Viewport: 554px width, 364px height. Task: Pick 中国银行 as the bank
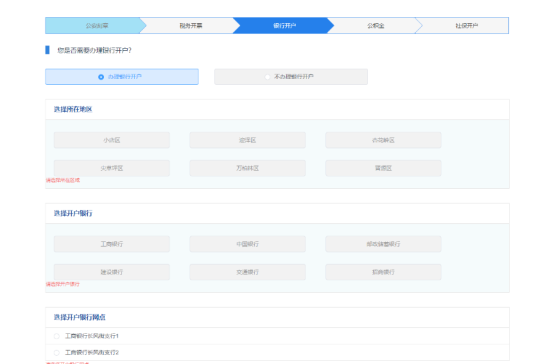[247, 244]
